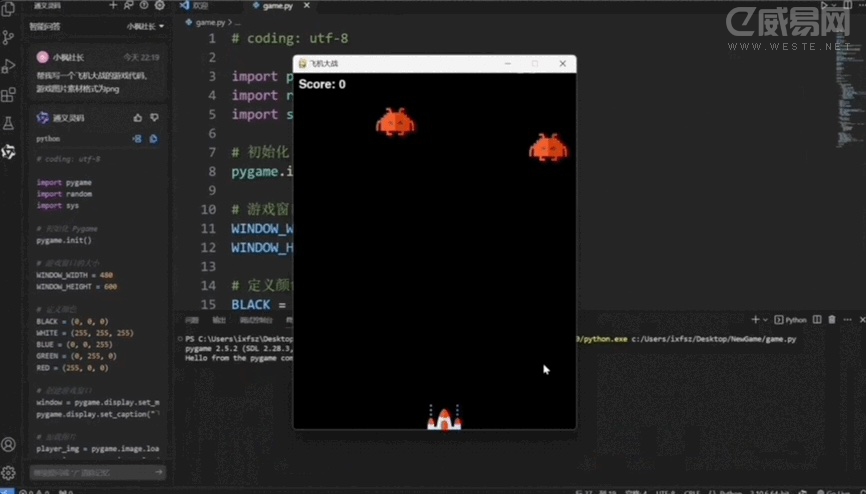Screen dimensions: 866x494
Task: Kill the terminal with trash icon
Action: point(831,320)
